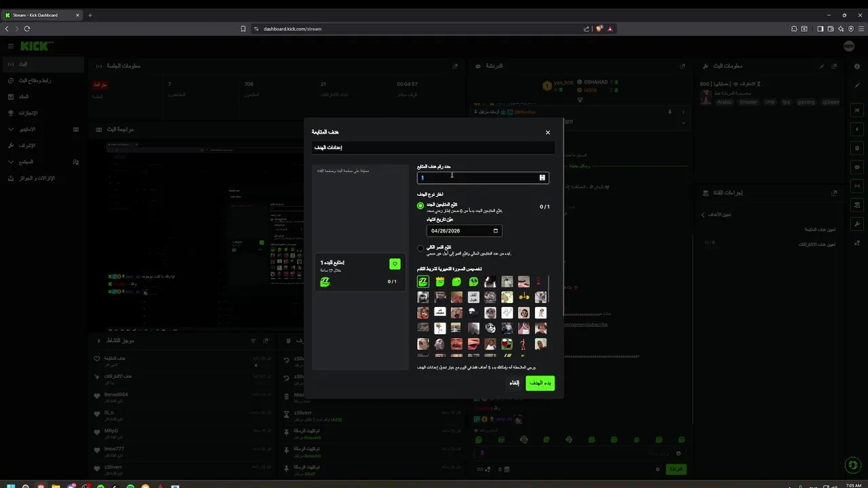Expand the الاستديو sidebar section chevron
This screenshot has height=488, width=868.
(x=11, y=129)
